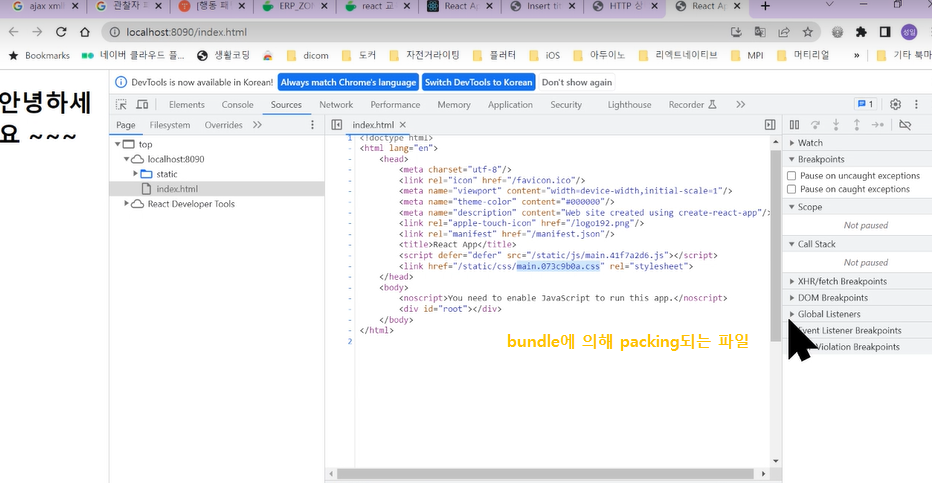Deactivate breakpoints icon

tap(905, 125)
